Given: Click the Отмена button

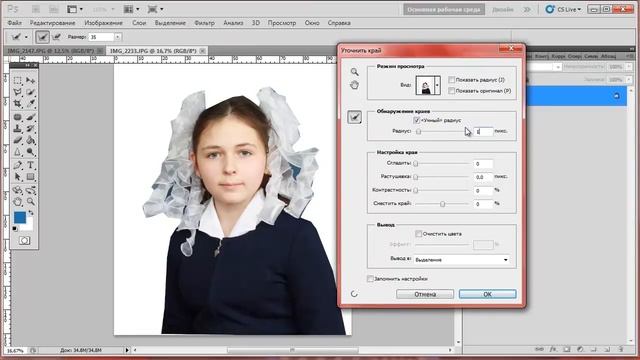Looking at the screenshot, I should click(x=425, y=294).
